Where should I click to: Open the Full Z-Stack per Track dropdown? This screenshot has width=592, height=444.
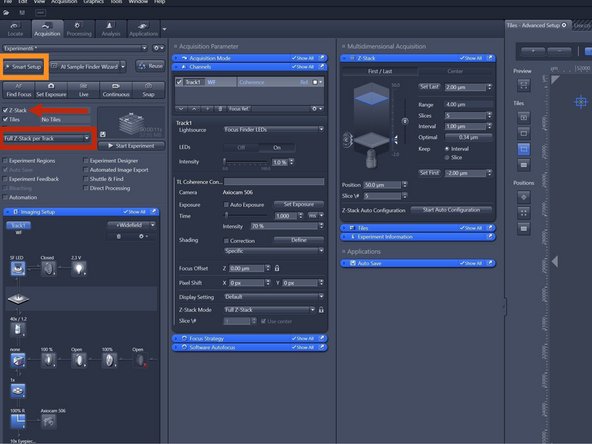tap(46, 138)
